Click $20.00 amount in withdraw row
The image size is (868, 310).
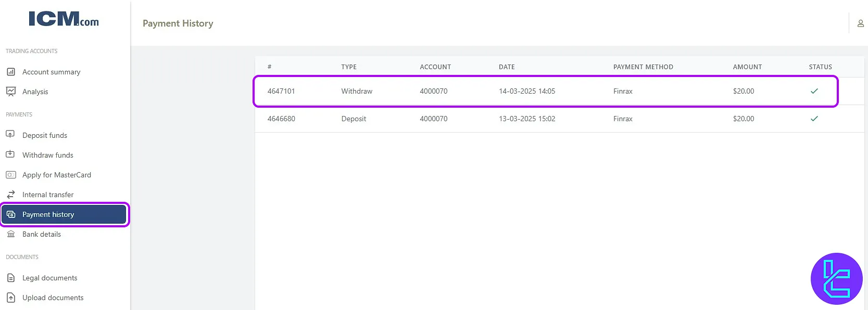(744, 91)
